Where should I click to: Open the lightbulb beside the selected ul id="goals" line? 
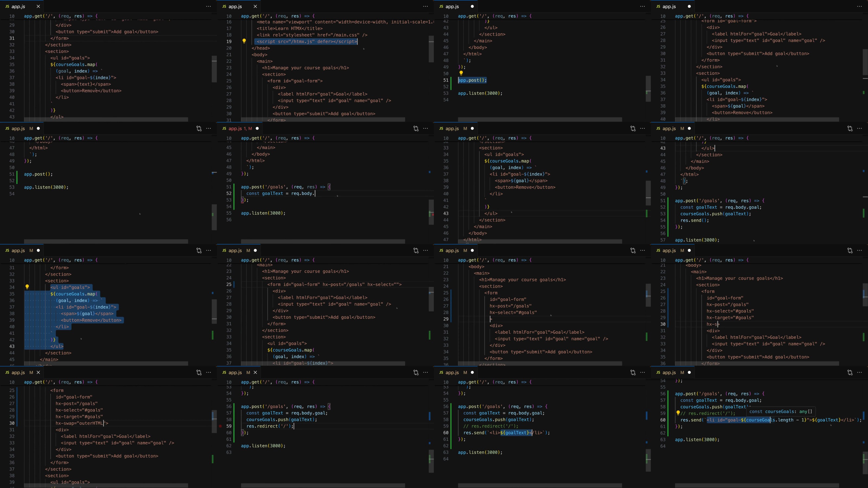(x=27, y=287)
